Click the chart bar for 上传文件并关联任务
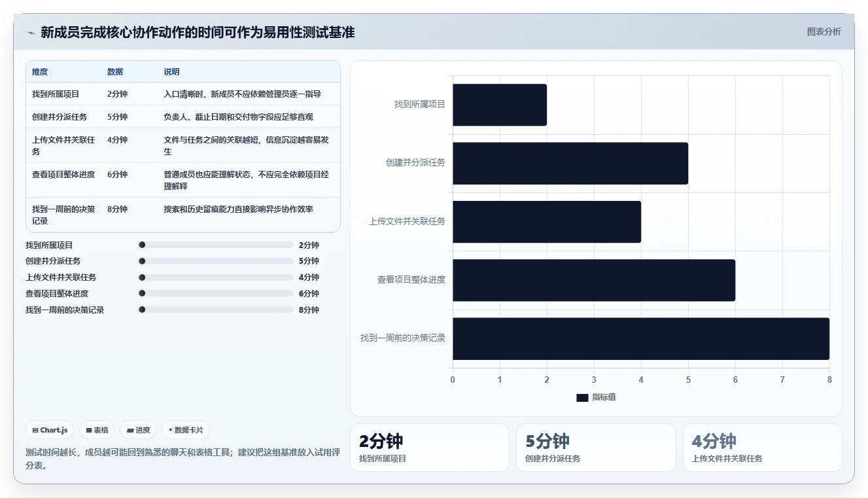 [547, 222]
